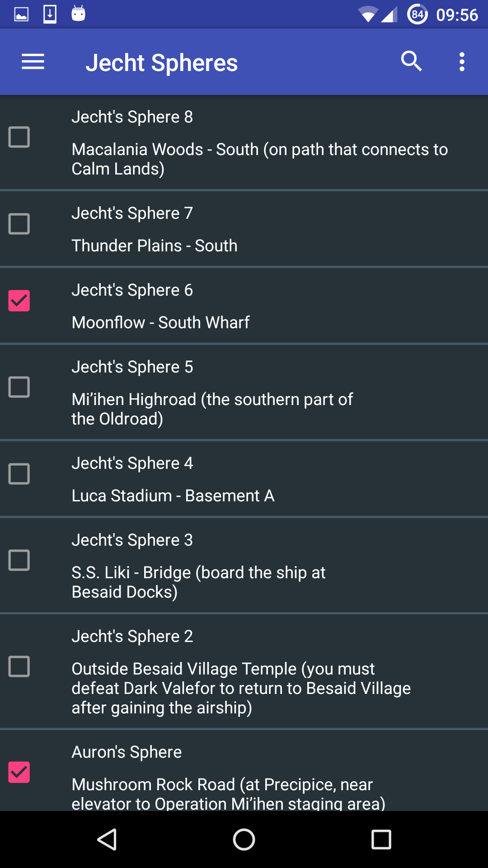Check the Jecht's Sphere 8 checkbox

click(19, 137)
